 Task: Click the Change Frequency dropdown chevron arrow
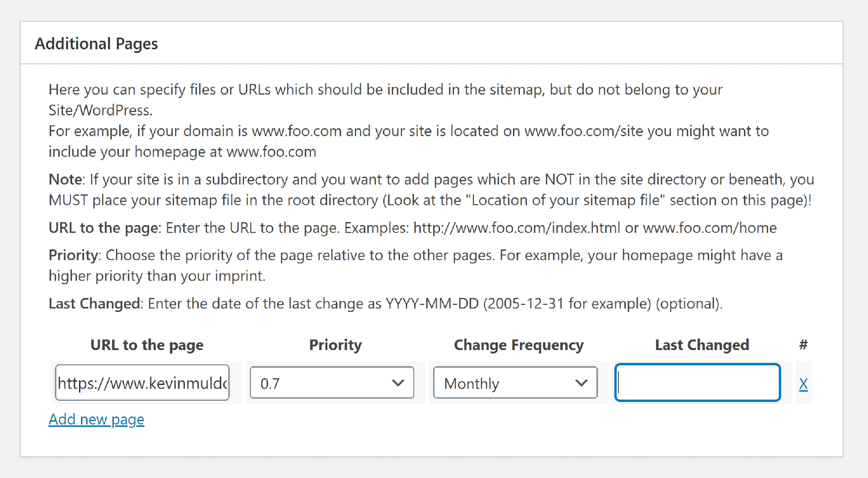click(x=581, y=383)
